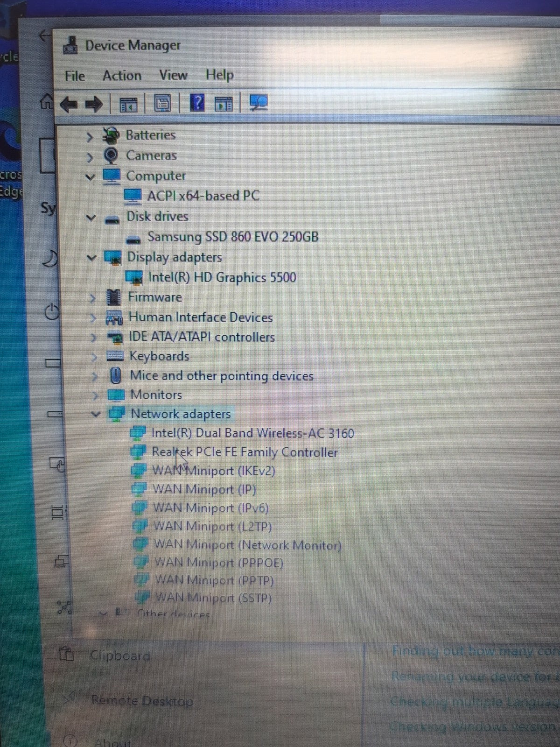Click the Realtek PCIe controller adapter icon
Screen dimensions: 560x747
pyautogui.click(x=138, y=451)
